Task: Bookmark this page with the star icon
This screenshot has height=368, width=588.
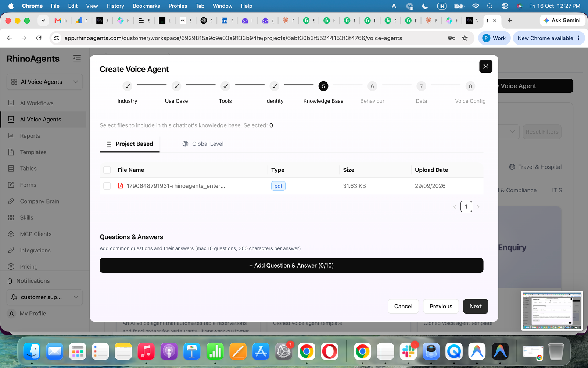Action: (x=465, y=38)
